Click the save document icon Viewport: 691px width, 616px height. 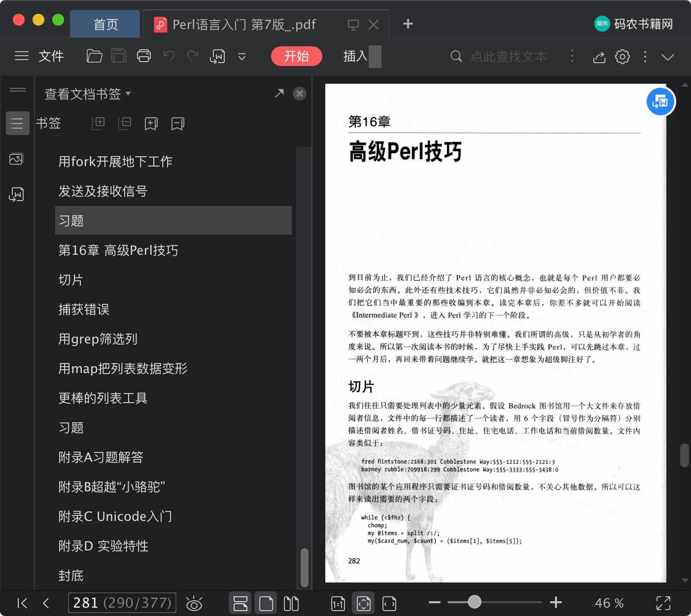point(119,56)
